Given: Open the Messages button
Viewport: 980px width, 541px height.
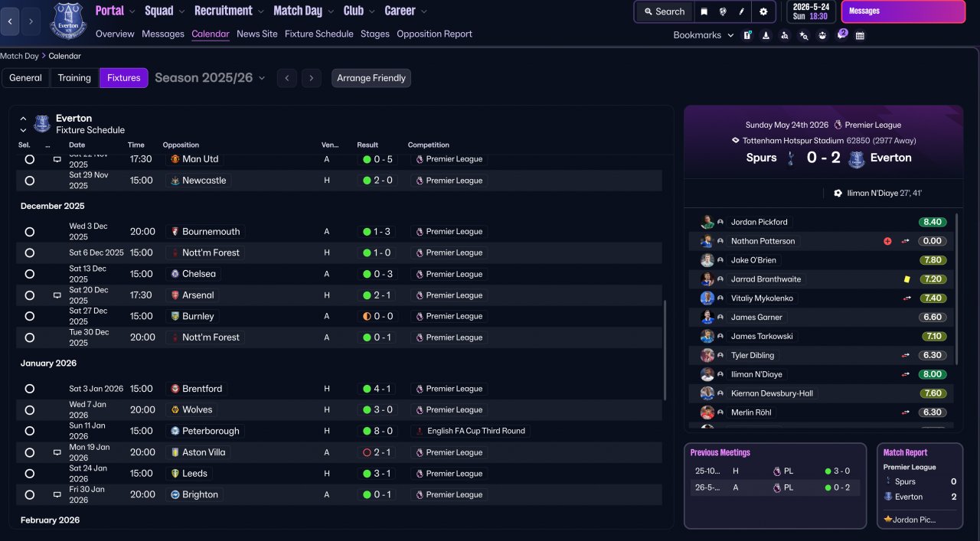Looking at the screenshot, I should [x=903, y=11].
